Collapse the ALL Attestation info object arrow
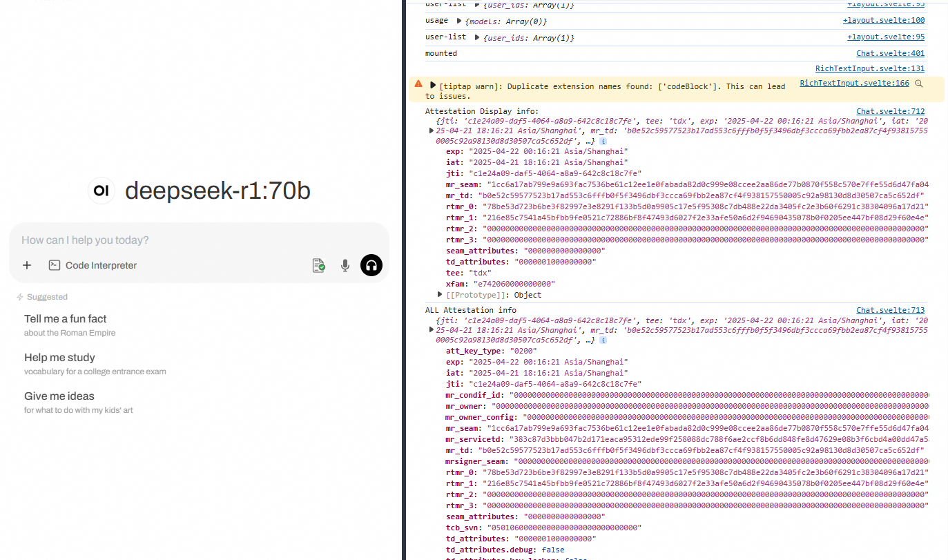 432,329
